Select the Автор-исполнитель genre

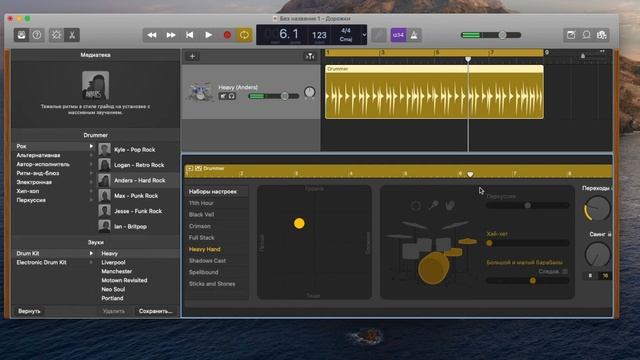tap(43, 164)
